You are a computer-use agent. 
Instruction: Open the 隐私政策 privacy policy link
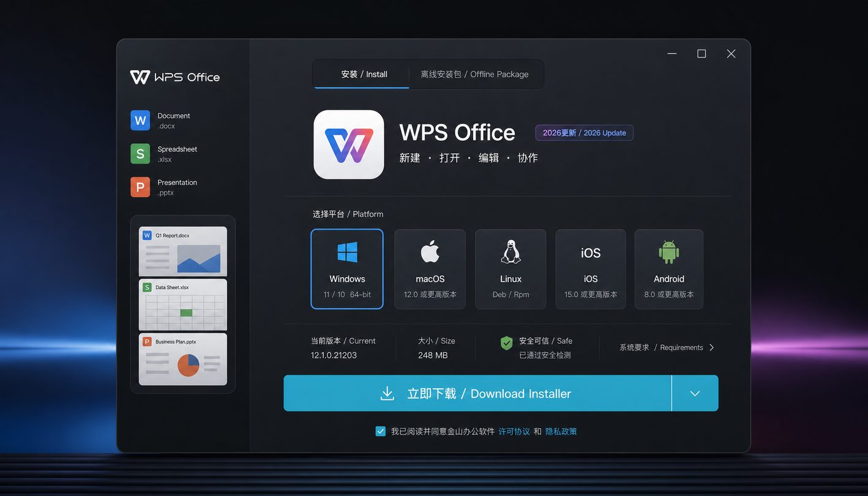pos(561,431)
